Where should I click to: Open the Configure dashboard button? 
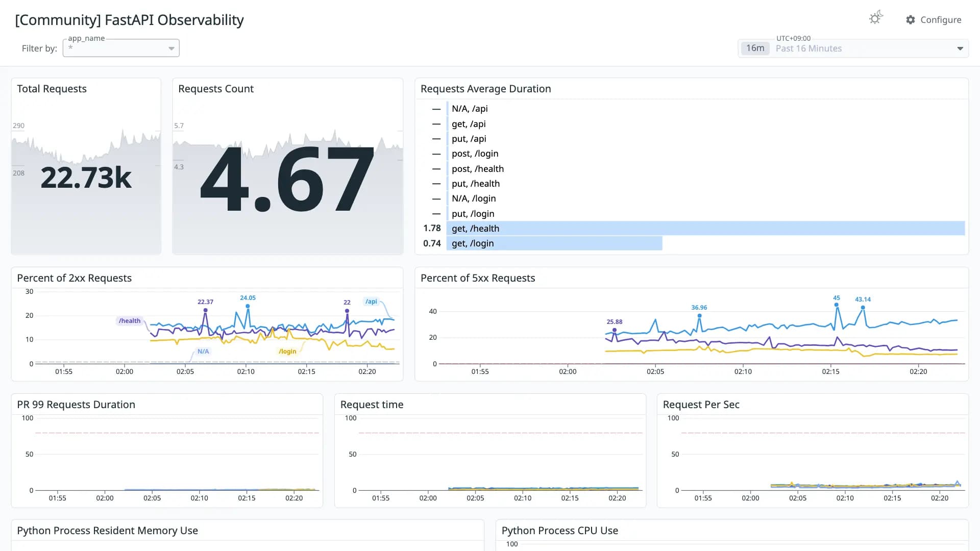click(x=934, y=19)
